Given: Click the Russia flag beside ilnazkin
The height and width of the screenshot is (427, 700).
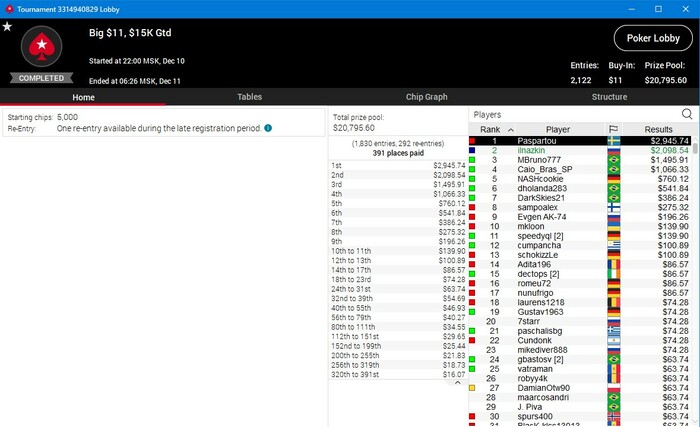Looking at the screenshot, I should 614,151.
